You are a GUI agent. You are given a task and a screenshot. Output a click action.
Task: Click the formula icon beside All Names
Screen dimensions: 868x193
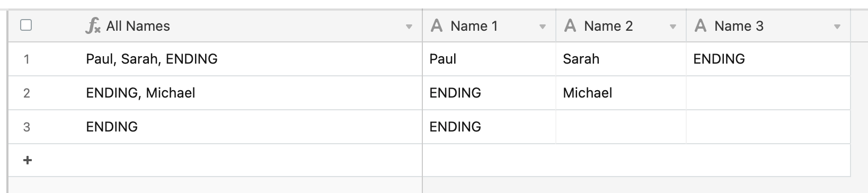click(93, 25)
